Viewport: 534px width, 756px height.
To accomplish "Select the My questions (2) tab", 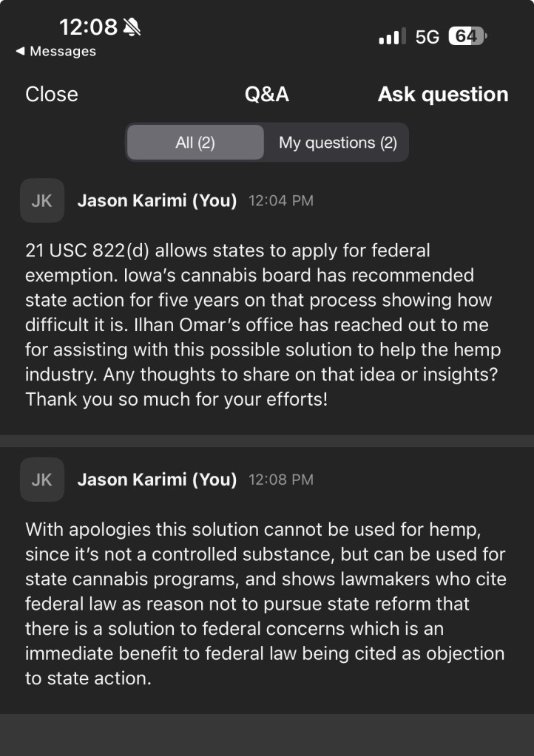I will (337, 143).
